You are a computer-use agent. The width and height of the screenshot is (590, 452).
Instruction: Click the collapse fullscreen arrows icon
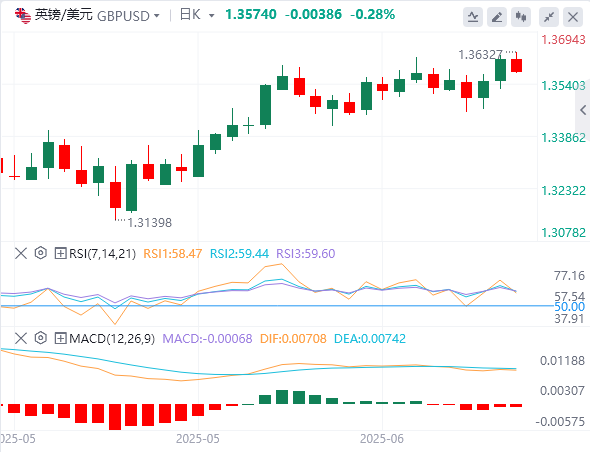coord(549,17)
